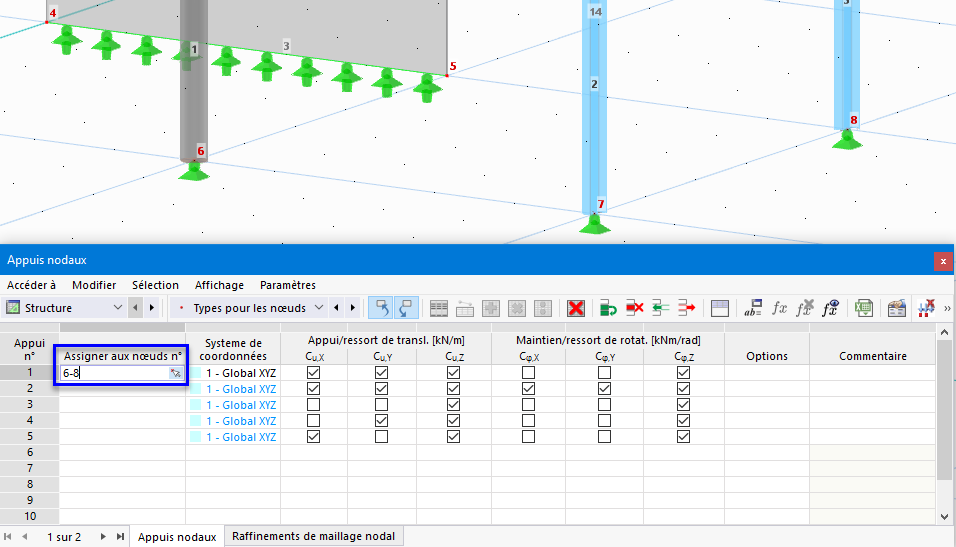This screenshot has height=547, width=956.
Task: Click the Options column header
Action: tap(767, 356)
